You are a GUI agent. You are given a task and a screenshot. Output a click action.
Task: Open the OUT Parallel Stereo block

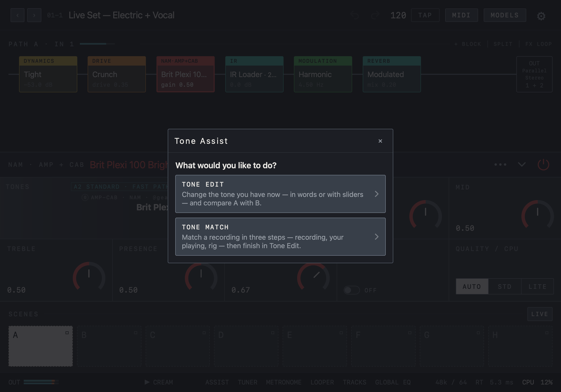[x=534, y=74]
